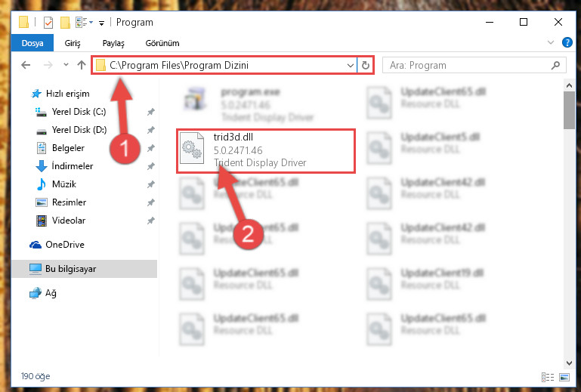581x392 pixels.
Task: Switch to large icons view
Action: pos(564,377)
